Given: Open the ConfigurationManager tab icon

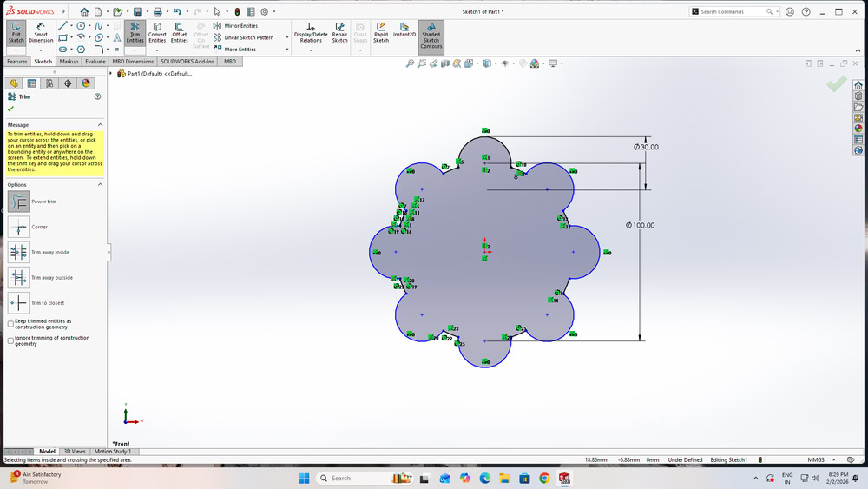Looking at the screenshot, I should [x=49, y=83].
